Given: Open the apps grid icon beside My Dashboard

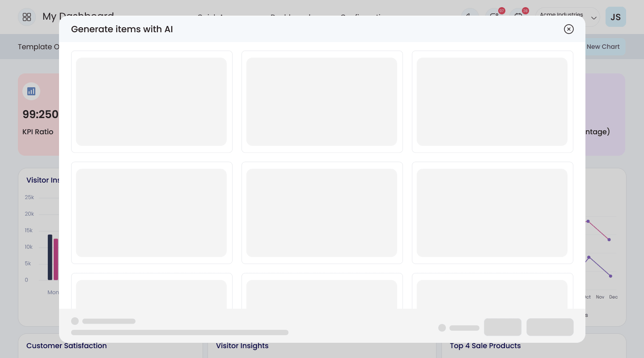Looking at the screenshot, I should [x=27, y=17].
